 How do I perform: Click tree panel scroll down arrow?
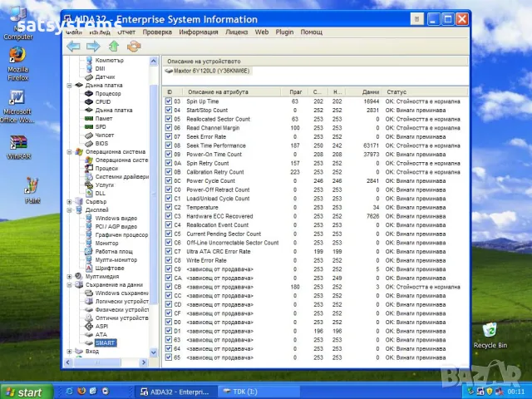[x=153, y=352]
